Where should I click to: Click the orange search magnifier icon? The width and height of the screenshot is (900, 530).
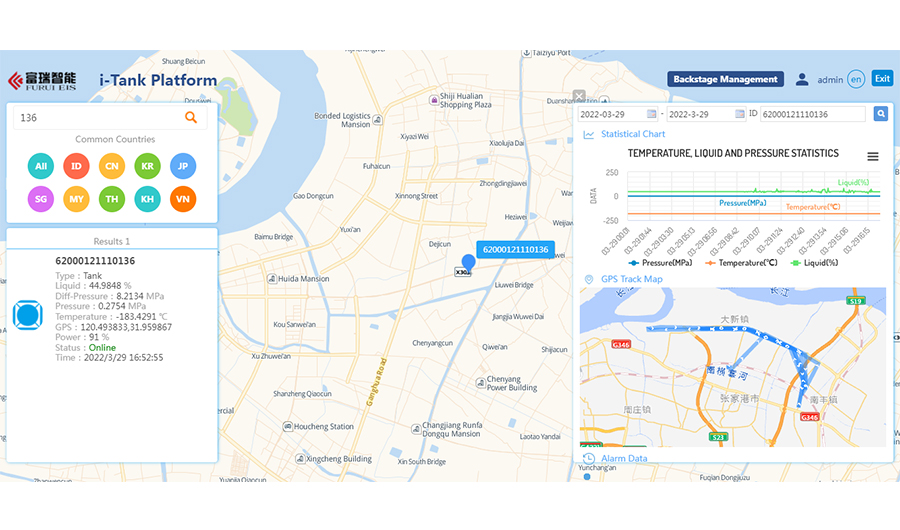click(x=191, y=118)
